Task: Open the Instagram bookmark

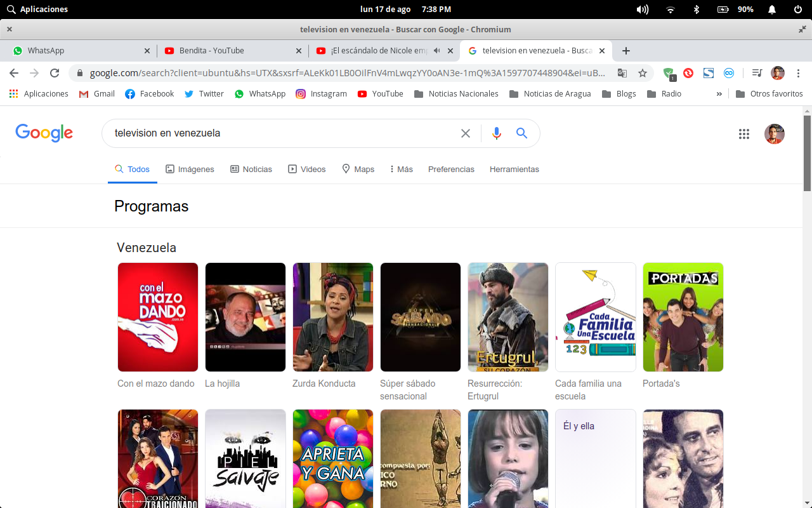Action: click(x=321, y=94)
